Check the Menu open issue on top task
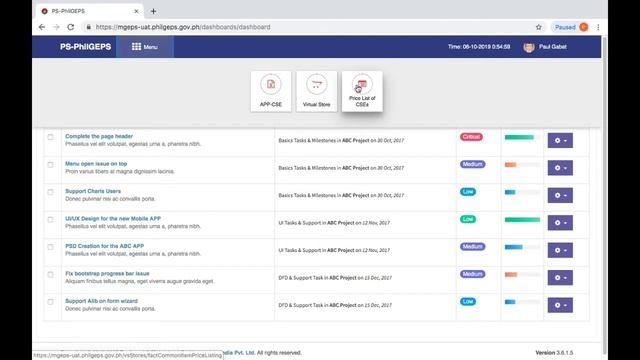Viewport: 640px width, 360px height. tap(51, 165)
